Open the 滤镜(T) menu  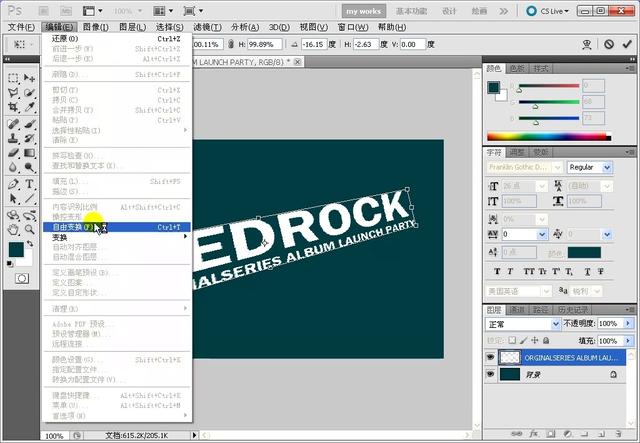click(x=207, y=27)
